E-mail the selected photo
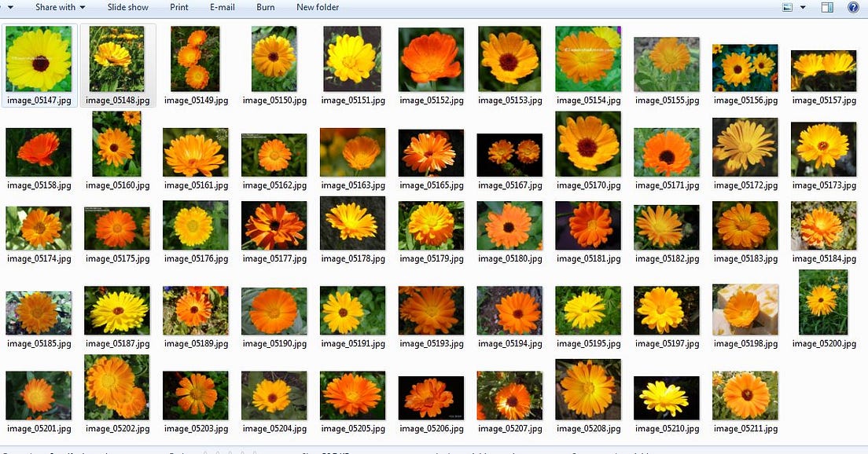Viewport: 868px width, 454px height. (223, 7)
